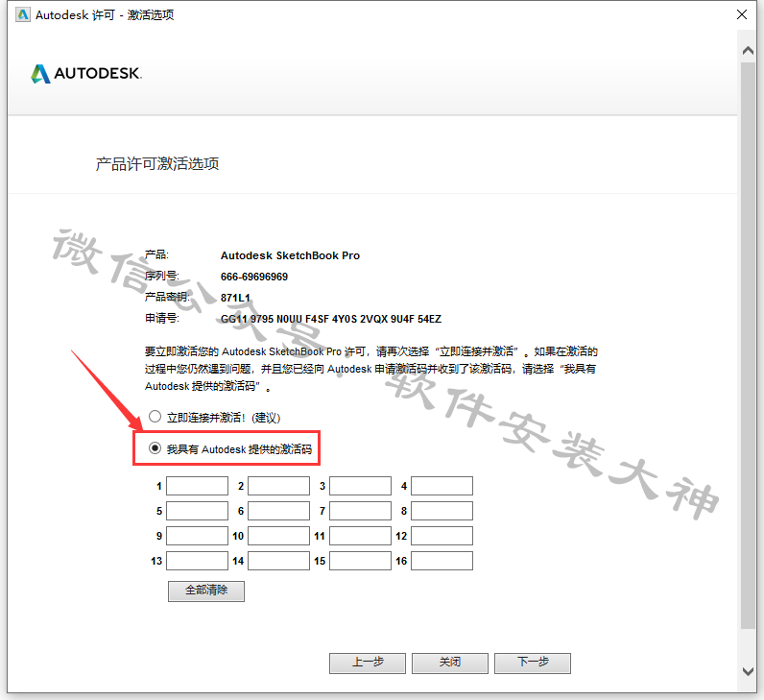
Task: Click activation code field 3
Action: pyautogui.click(x=361, y=486)
